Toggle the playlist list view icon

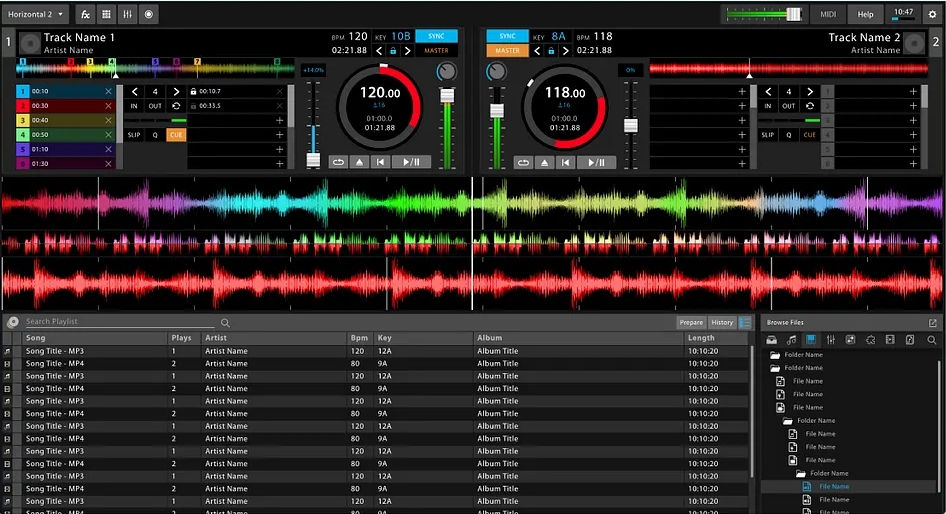745,322
